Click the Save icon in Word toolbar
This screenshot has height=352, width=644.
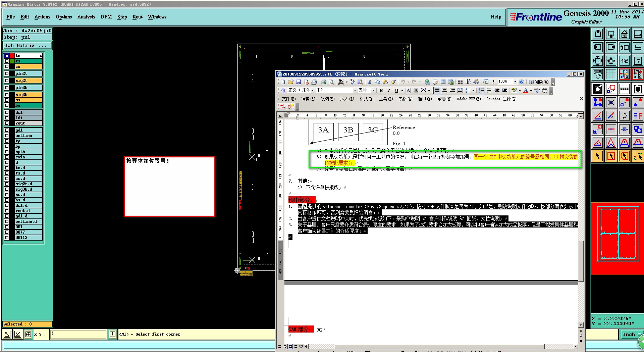(298, 82)
